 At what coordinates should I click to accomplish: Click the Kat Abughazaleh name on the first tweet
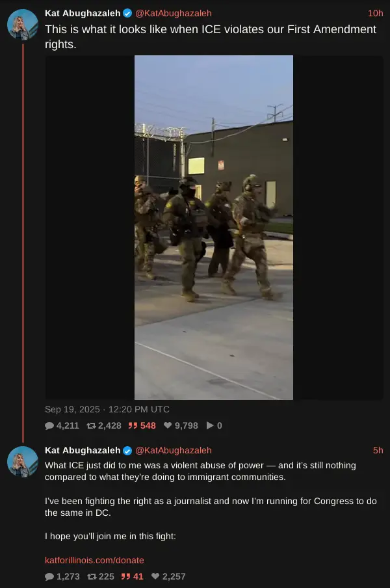point(83,13)
